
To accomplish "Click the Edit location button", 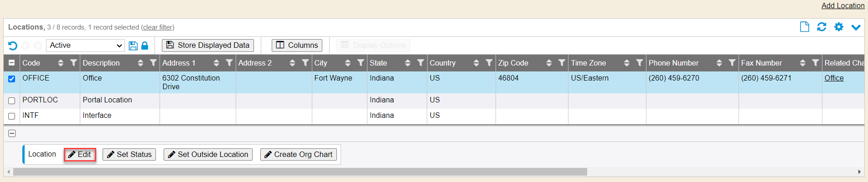I will point(80,155).
